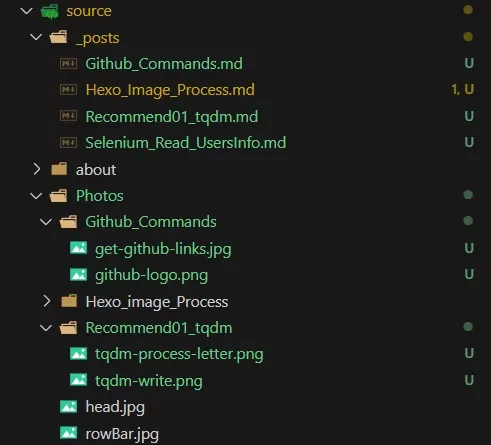Screen dimensions: 491x445
Task: Click the image icon beside head.jpg
Action: pyautogui.click(x=68, y=407)
